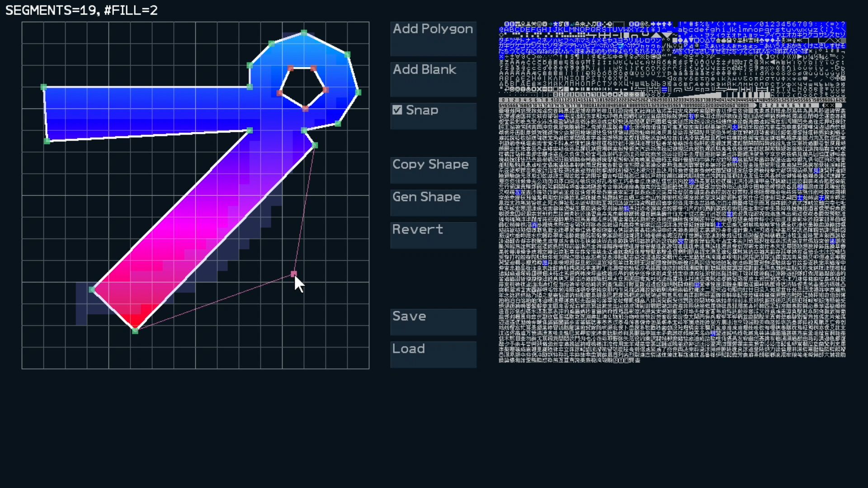Select the bottom-left green vertex of the horizontal bar
This screenshot has width=868, height=488.
47,141
